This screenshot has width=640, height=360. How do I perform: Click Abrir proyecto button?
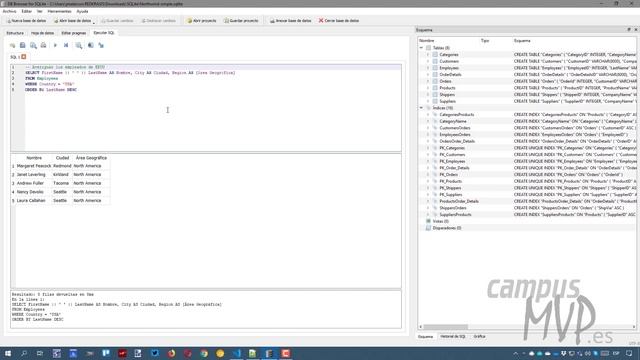[202, 20]
